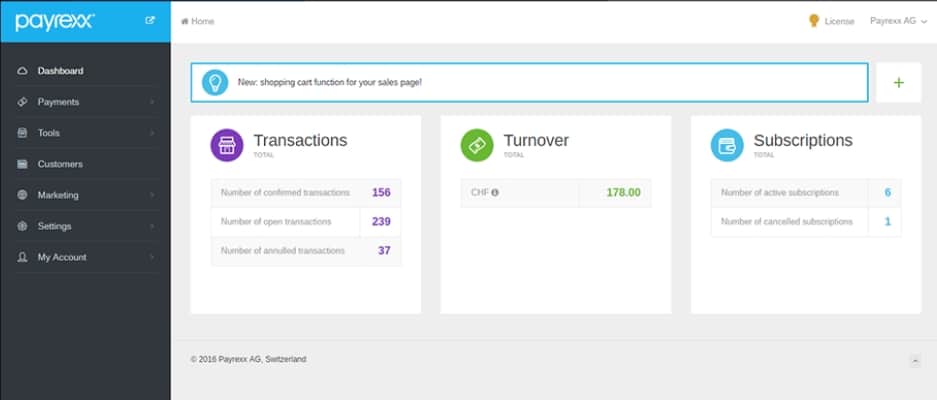Click the home icon in the breadcrumb
937x400 pixels.
click(x=184, y=21)
